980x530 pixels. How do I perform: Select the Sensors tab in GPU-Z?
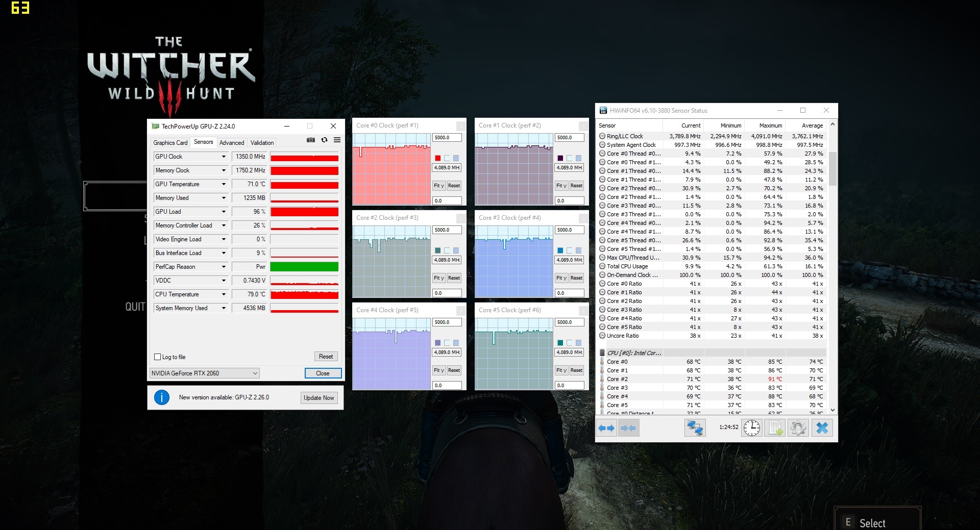point(204,142)
